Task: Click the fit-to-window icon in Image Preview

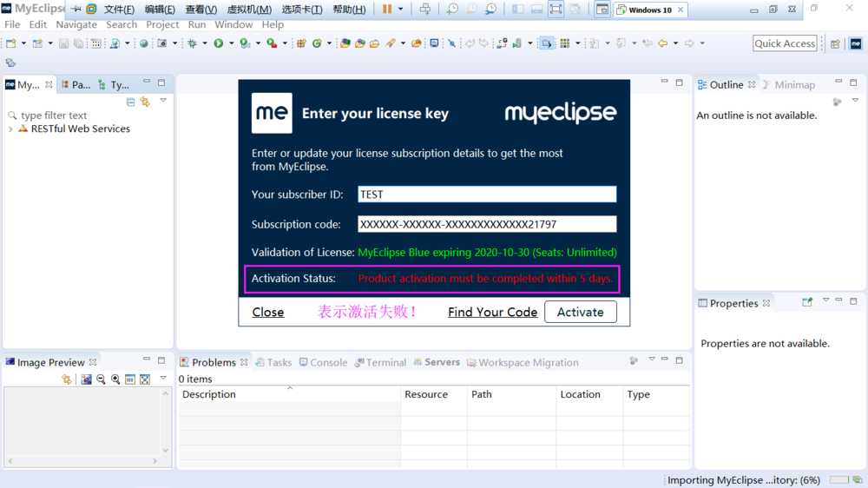Action: tap(145, 379)
